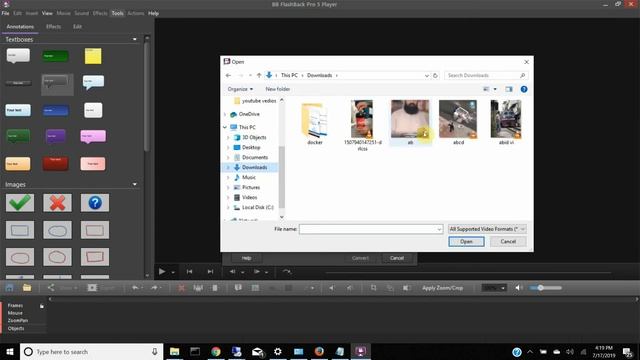Screen dimensions: 640x360
Task: Mute audio with the speaker icon
Action: (x=518, y=288)
